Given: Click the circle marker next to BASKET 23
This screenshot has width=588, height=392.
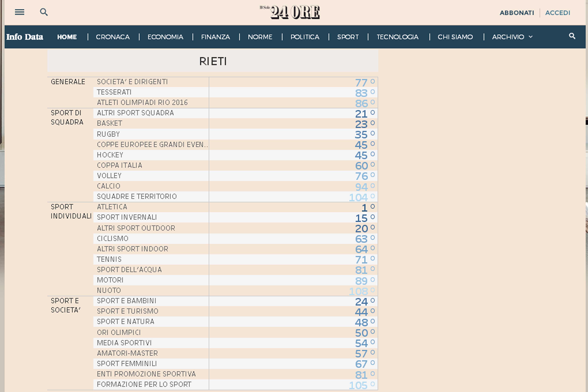Looking at the screenshot, I should pos(373,123).
